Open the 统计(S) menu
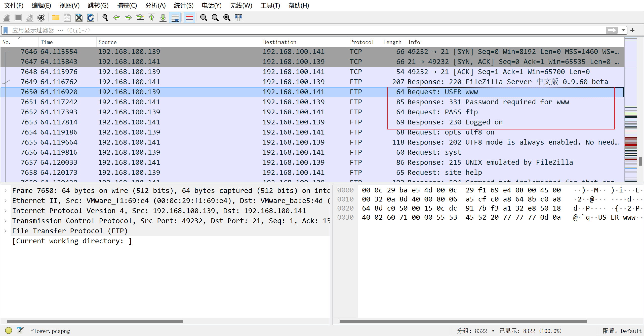 tap(184, 6)
